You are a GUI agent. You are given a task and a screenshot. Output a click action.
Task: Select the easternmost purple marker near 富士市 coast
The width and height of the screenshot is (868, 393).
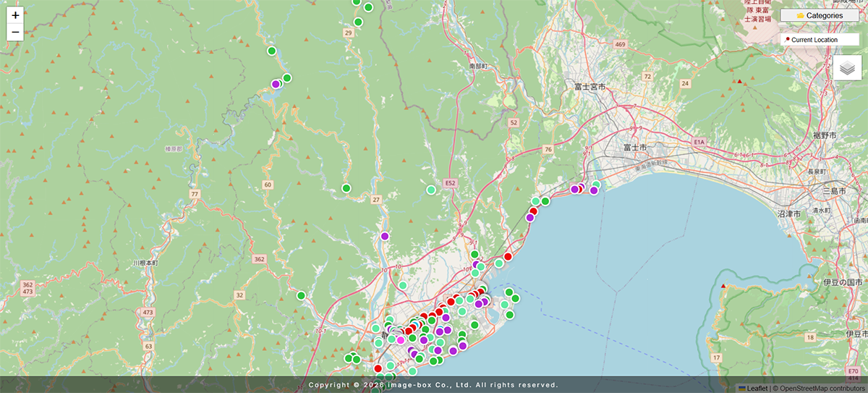pos(594,190)
